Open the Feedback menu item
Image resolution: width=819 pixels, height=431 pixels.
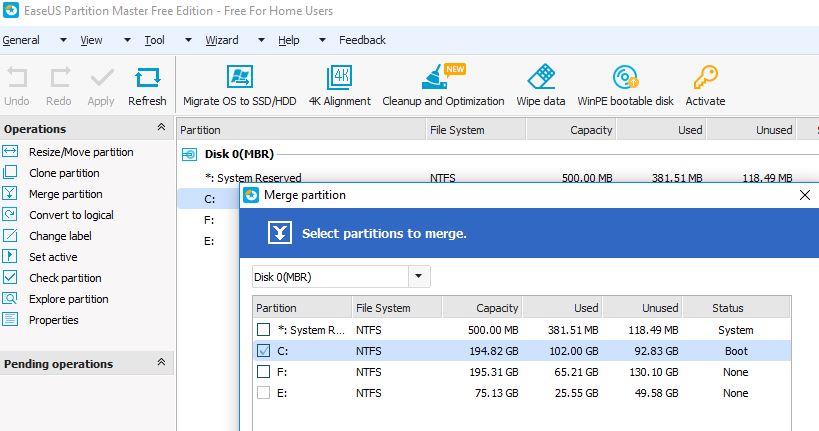(x=362, y=40)
